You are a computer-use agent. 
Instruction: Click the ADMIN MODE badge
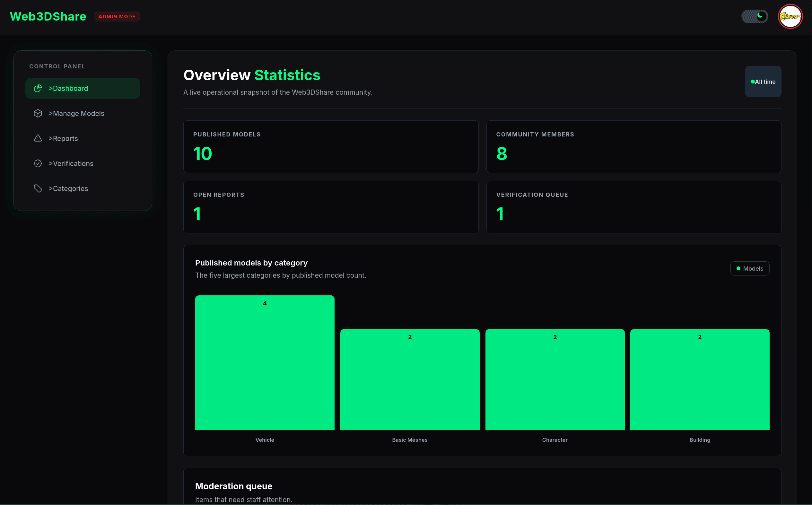(117, 16)
